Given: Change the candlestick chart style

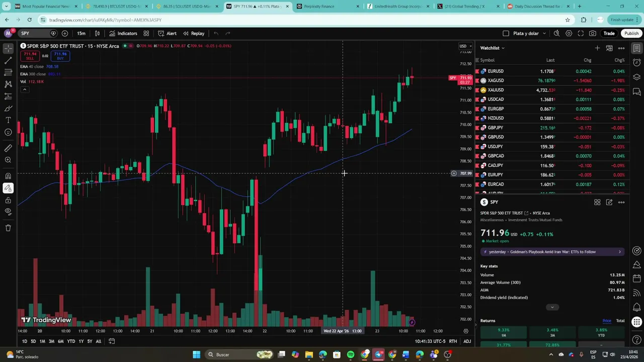Looking at the screenshot, I should (x=98, y=33).
